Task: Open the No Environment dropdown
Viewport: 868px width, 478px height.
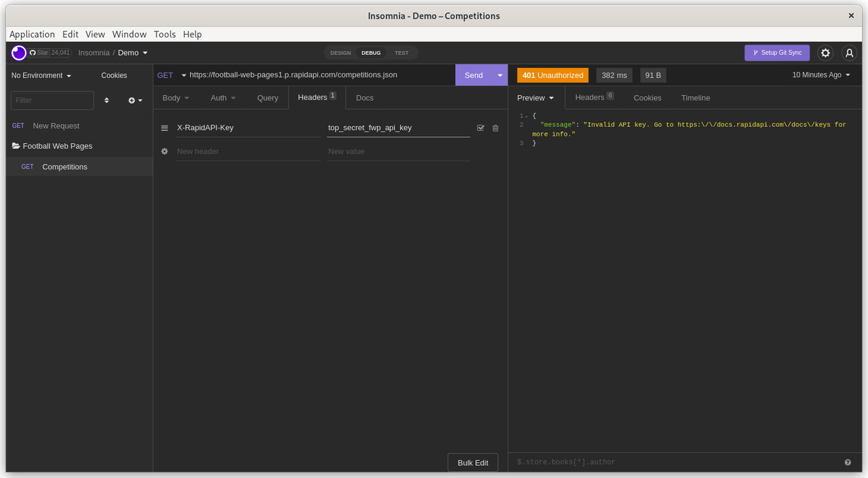Action: (41, 75)
